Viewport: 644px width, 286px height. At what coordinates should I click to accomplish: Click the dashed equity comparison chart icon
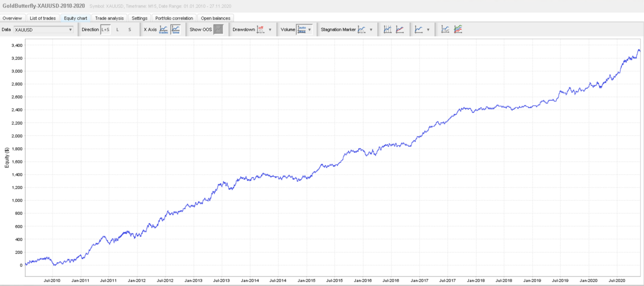(x=445, y=29)
